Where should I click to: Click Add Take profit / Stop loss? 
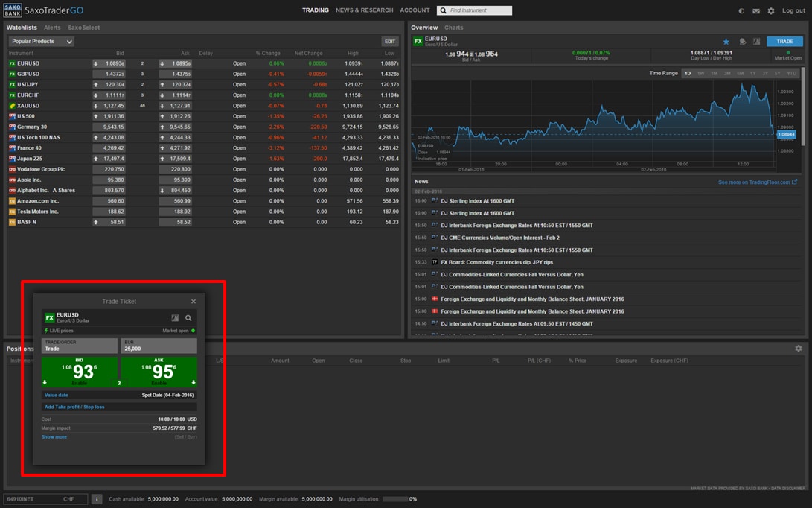click(74, 407)
